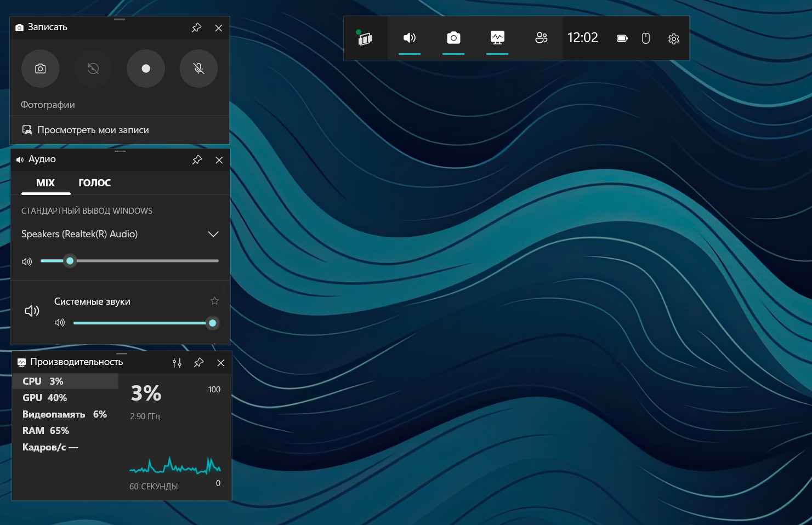Switch to the ГОЛОС tab

click(x=94, y=183)
